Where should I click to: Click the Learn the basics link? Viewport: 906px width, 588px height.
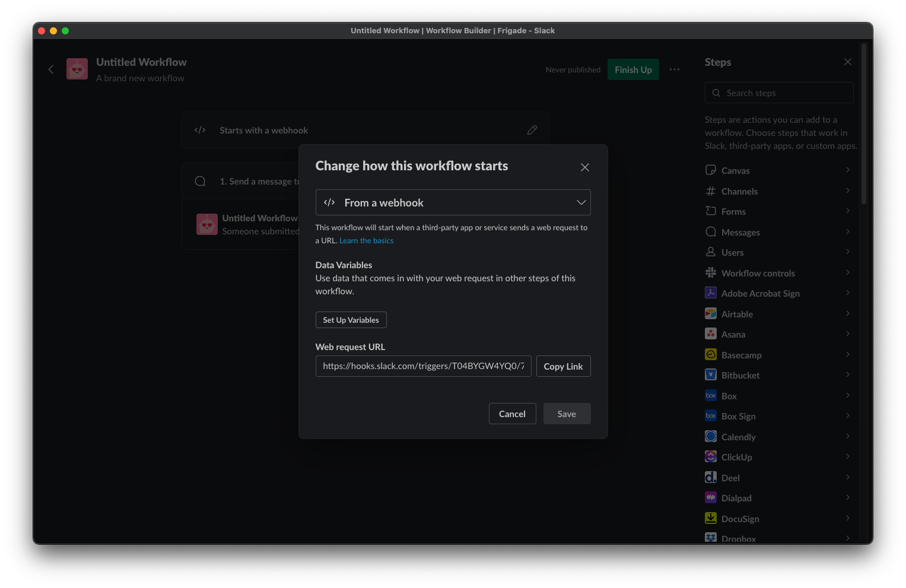pos(366,240)
